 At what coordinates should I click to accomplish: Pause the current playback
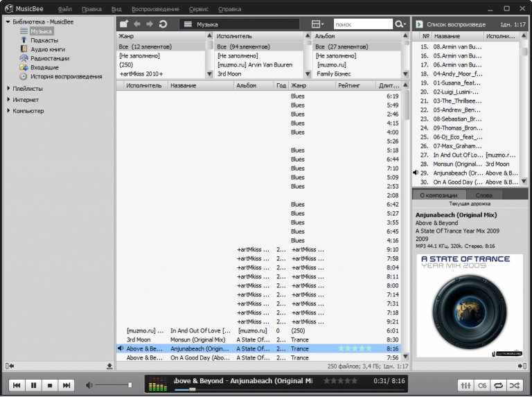click(x=33, y=385)
